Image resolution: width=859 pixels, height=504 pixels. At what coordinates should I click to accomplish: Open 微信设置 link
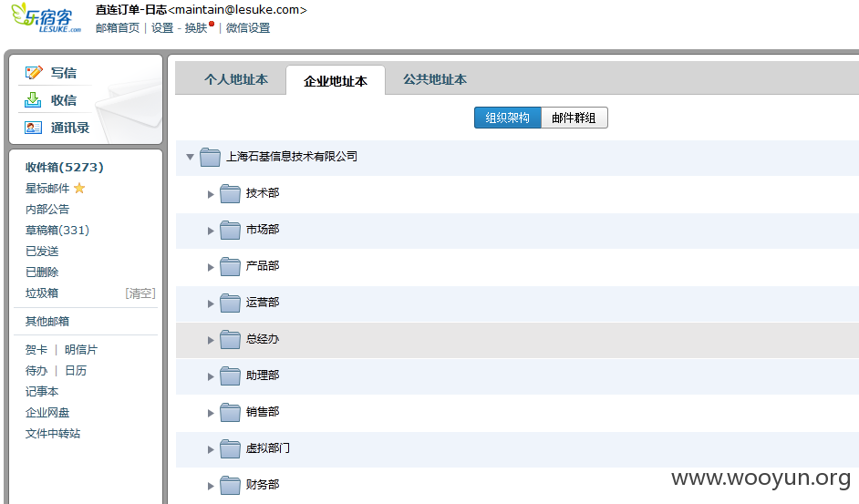[x=248, y=28]
